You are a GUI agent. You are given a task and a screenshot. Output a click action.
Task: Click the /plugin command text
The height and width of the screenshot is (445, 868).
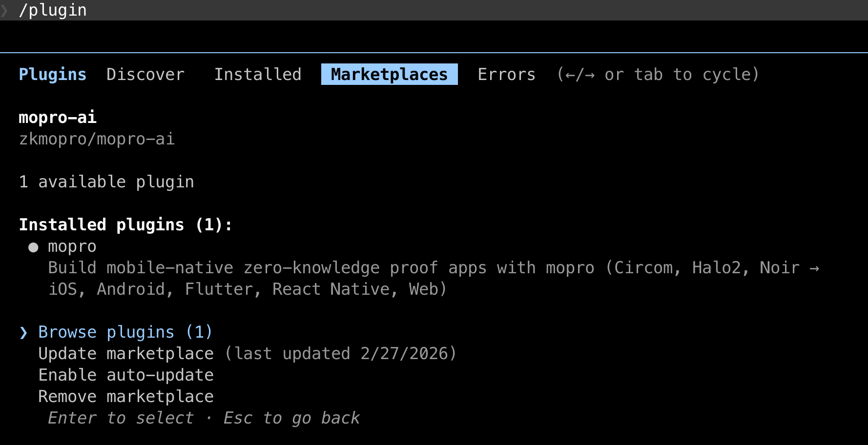[52, 10]
